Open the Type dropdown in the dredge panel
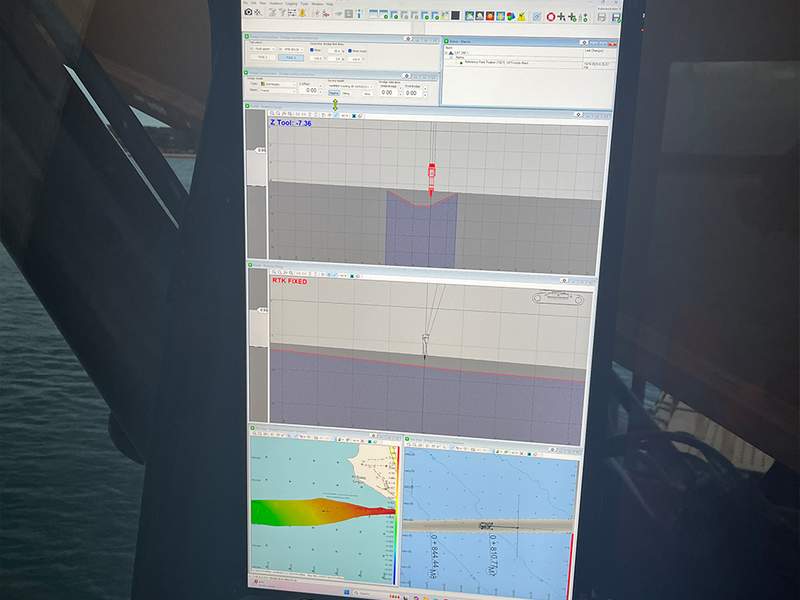 tap(274, 83)
